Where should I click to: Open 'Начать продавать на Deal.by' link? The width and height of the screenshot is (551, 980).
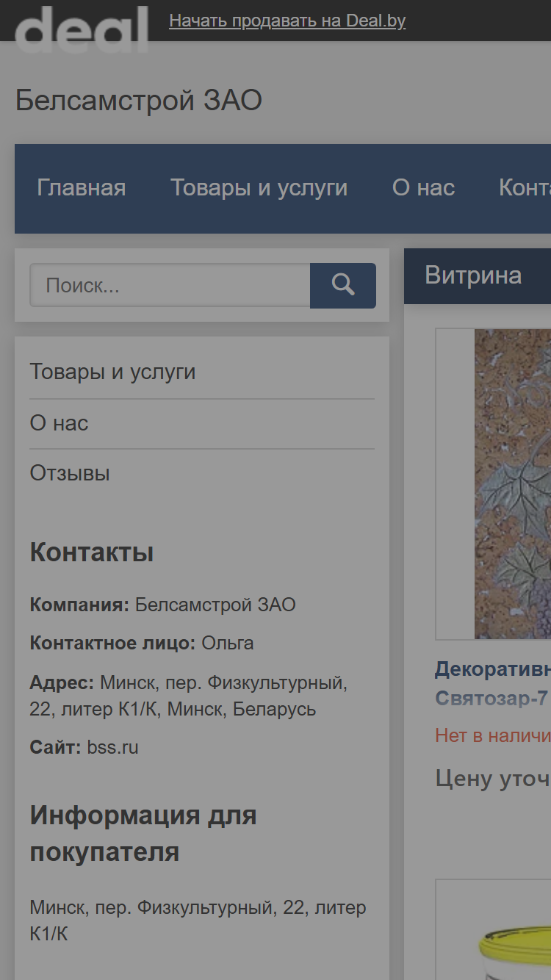[x=287, y=21]
